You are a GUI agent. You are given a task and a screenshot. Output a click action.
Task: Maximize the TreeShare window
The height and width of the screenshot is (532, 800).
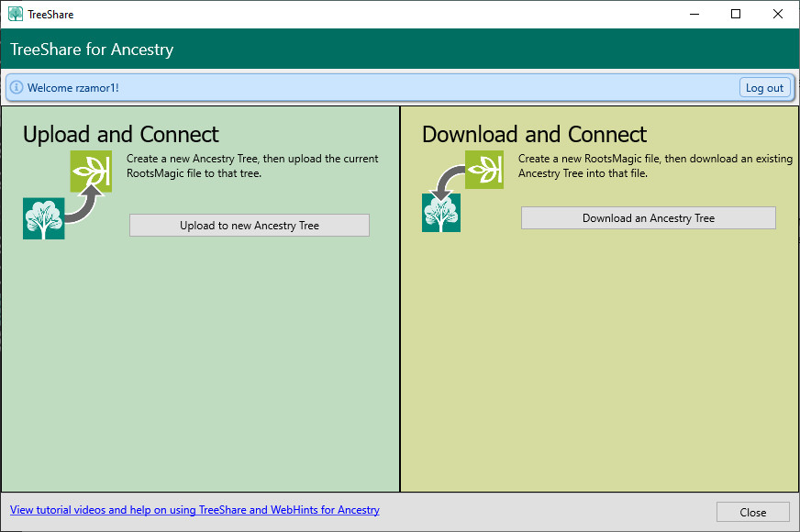click(x=736, y=14)
